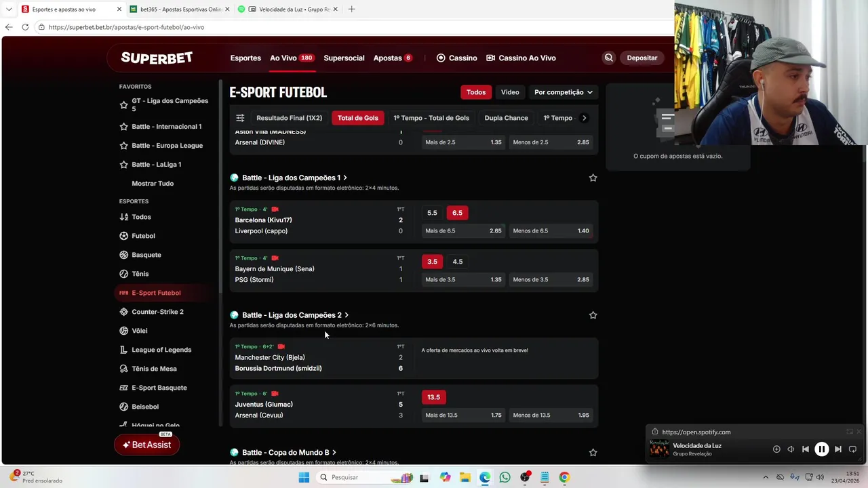
Task: Expand Battle - Copa do Mundo B chevron
Action: tap(334, 452)
